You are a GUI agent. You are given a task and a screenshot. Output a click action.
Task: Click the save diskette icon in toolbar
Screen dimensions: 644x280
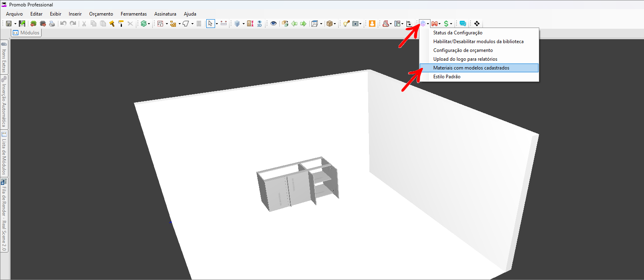point(8,24)
